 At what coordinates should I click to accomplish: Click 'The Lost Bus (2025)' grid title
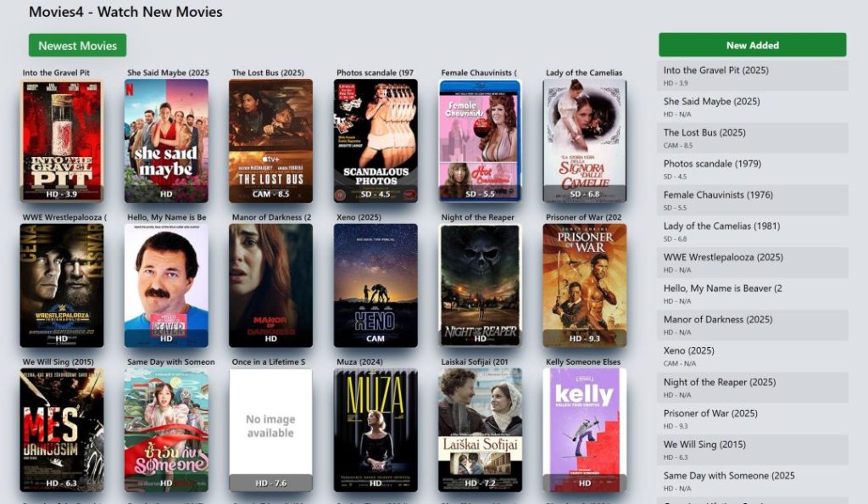268,73
